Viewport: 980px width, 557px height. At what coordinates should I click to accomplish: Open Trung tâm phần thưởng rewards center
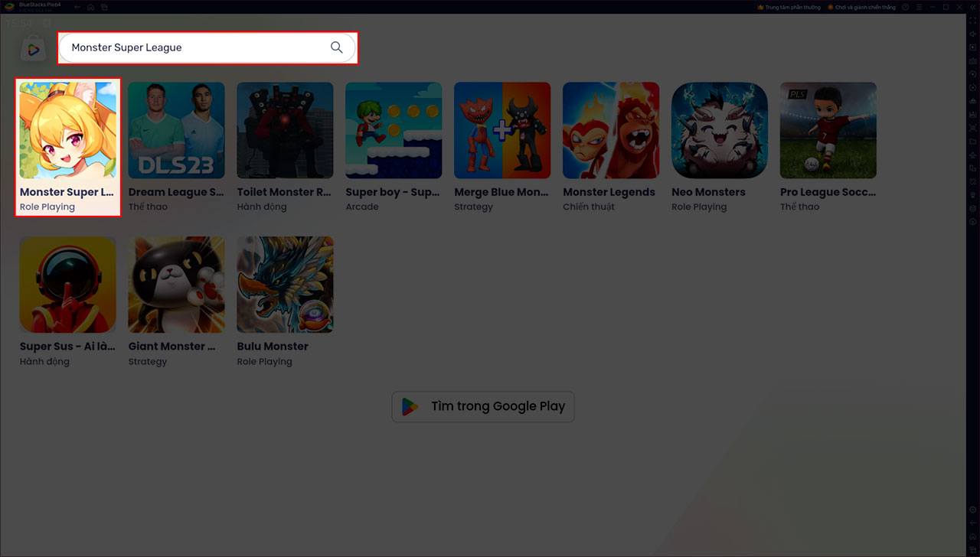(788, 7)
